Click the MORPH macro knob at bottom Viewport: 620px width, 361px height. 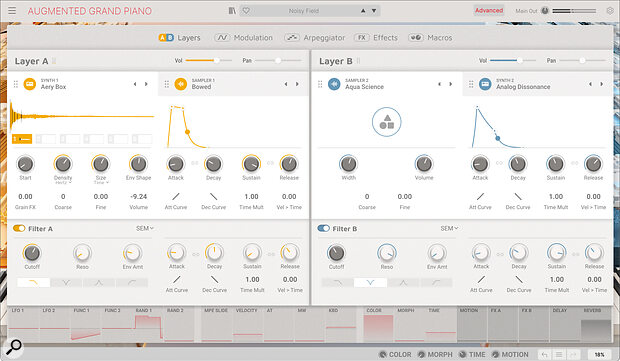pos(422,355)
